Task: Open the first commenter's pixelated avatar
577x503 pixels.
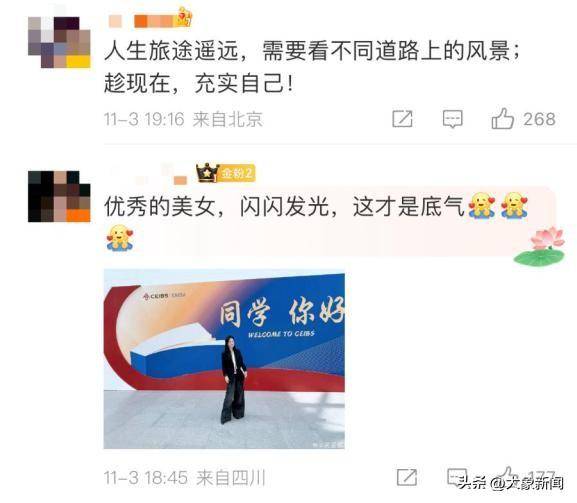Action: click(59, 42)
